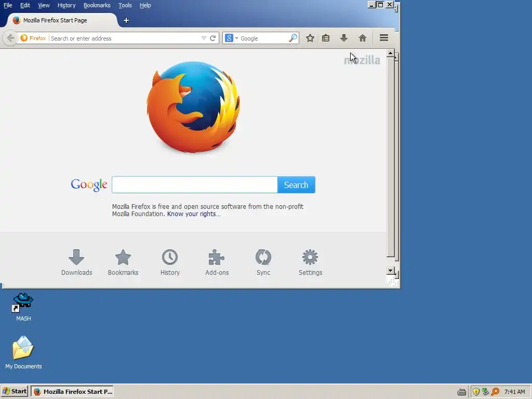The image size is (532, 399).
Task: Click the toolbar Google search field
Action: [264, 38]
